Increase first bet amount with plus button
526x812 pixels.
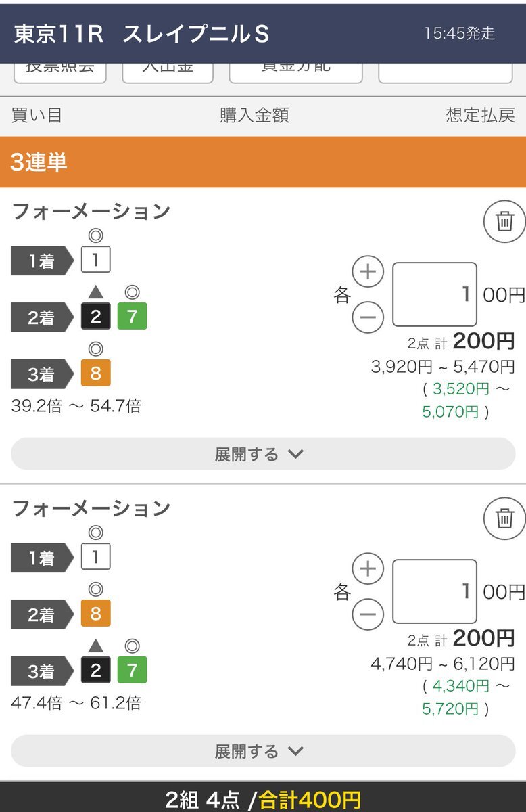point(368,272)
